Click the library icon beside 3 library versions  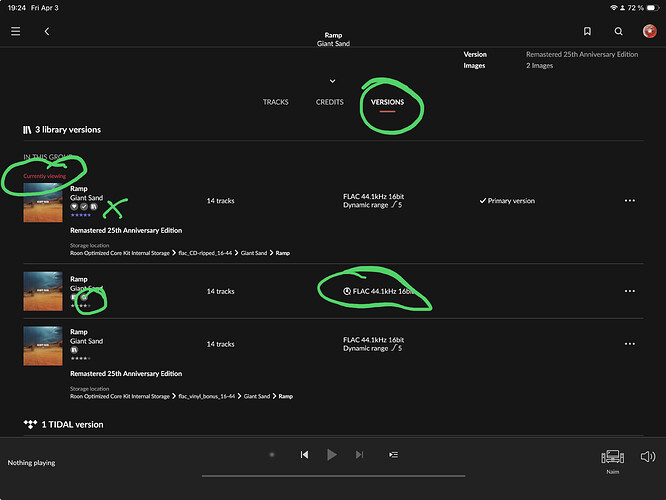pos(27,130)
